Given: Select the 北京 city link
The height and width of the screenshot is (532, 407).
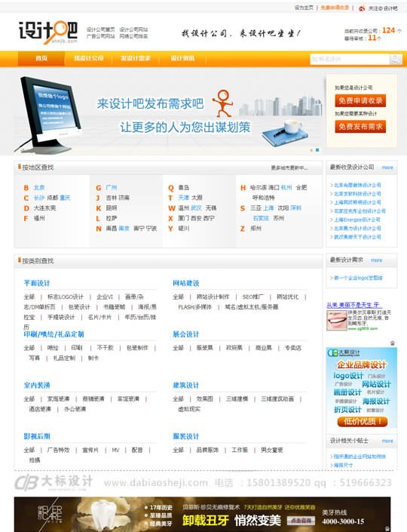Looking at the screenshot, I should click(x=39, y=187).
